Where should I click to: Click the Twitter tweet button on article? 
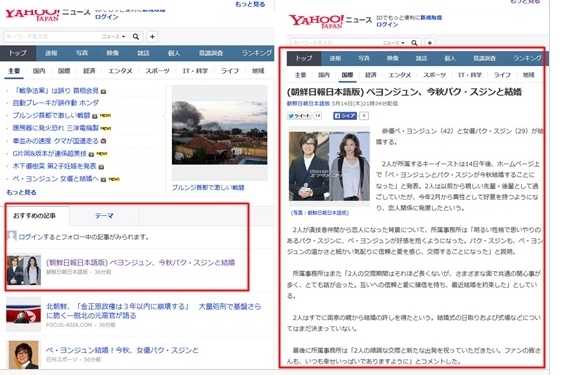pos(299,116)
